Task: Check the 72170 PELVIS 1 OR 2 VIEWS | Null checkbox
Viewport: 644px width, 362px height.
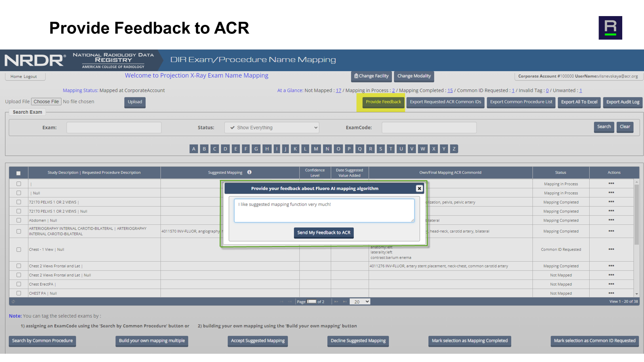Action: click(x=19, y=211)
